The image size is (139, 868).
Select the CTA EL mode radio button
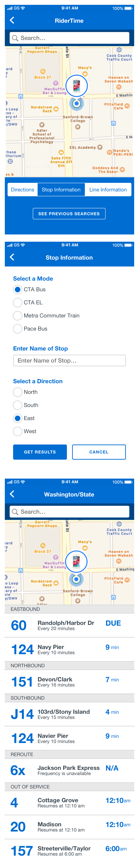[18, 303]
